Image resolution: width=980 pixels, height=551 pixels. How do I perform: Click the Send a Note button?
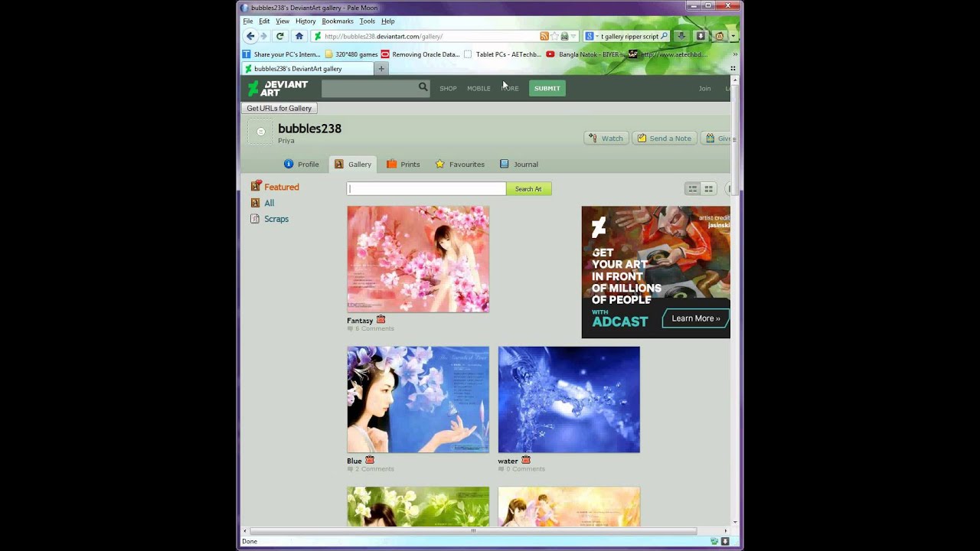tap(665, 139)
